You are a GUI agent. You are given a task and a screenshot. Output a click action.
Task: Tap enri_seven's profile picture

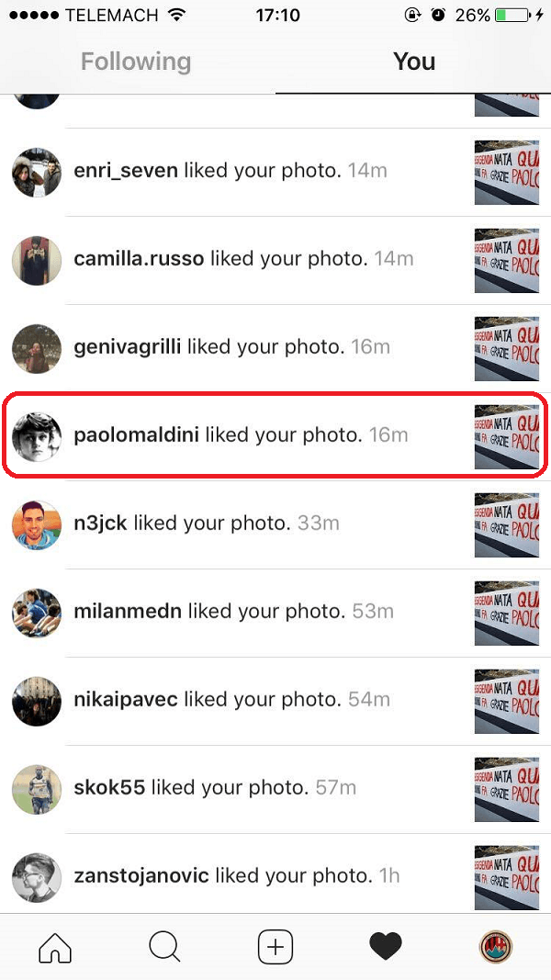(x=37, y=172)
